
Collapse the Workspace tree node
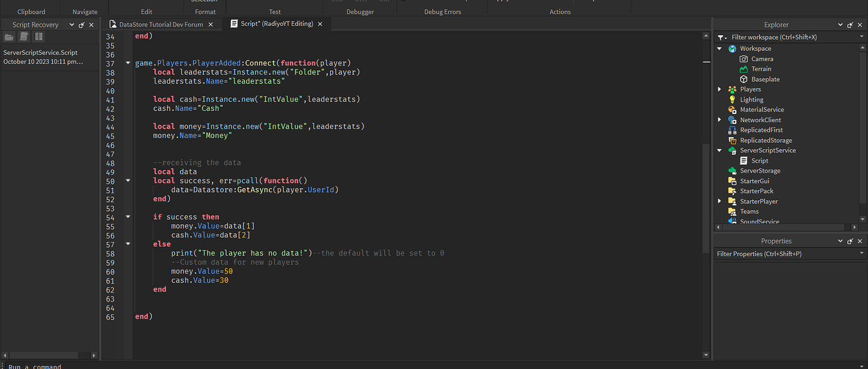click(720, 48)
